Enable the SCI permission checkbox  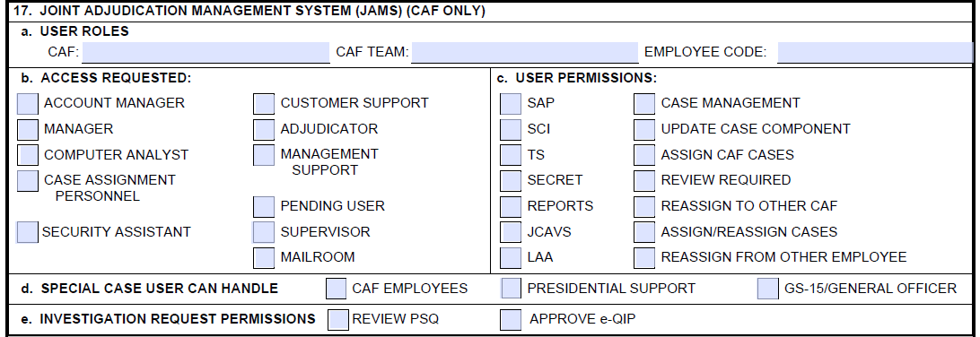click(x=511, y=129)
